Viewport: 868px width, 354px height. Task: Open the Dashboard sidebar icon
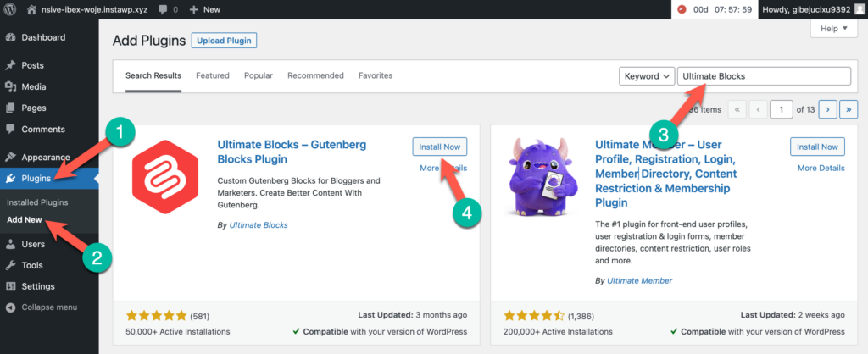[x=10, y=37]
